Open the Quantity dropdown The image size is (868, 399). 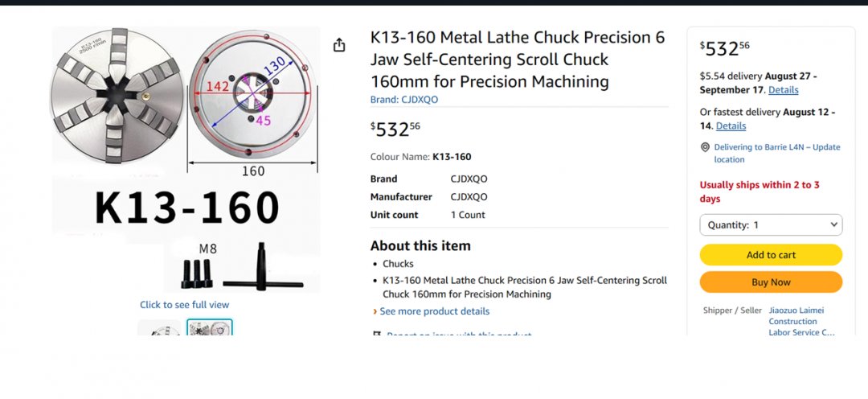[771, 225]
